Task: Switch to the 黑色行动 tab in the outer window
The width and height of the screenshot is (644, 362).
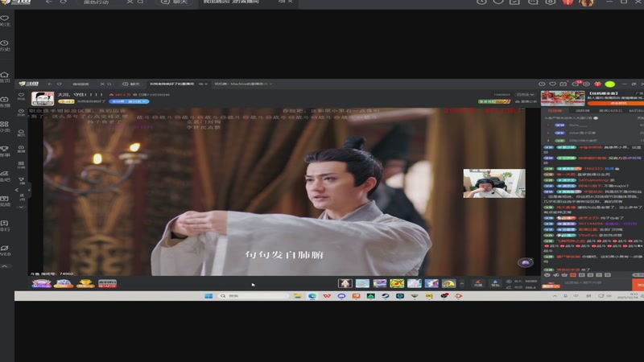Action: pos(96,2)
